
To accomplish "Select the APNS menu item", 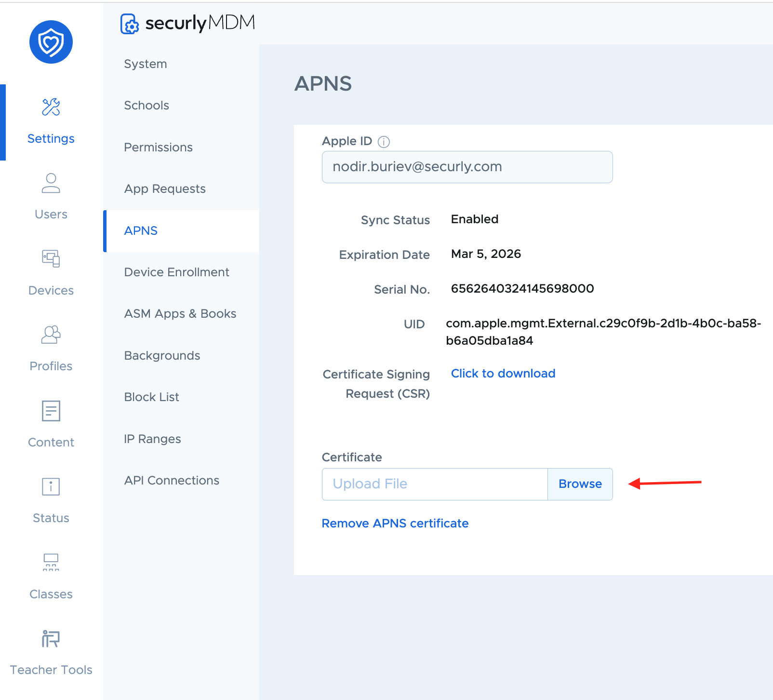I will point(182,231).
